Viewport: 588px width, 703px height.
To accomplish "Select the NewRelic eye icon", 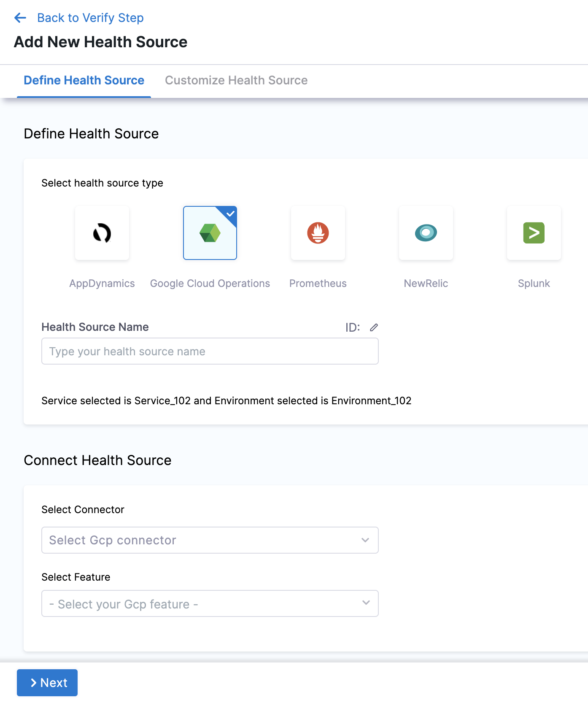I will pyautogui.click(x=426, y=233).
